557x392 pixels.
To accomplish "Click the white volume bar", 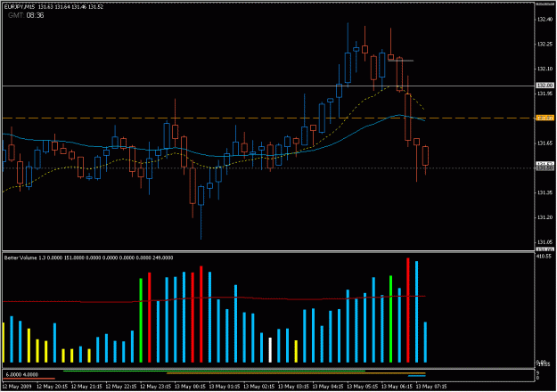I will (270, 350).
